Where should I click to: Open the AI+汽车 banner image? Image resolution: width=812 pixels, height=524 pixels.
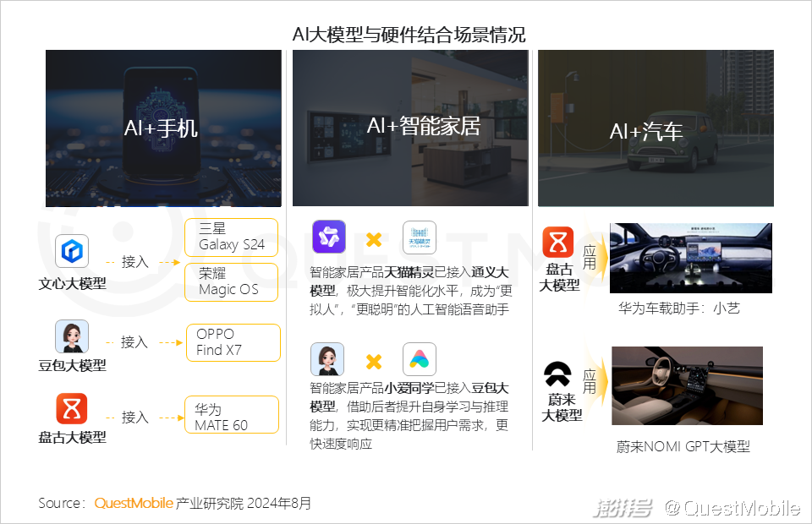(x=656, y=128)
